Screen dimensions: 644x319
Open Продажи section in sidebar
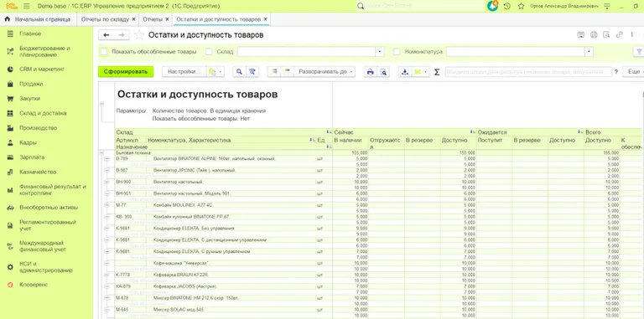pos(31,84)
